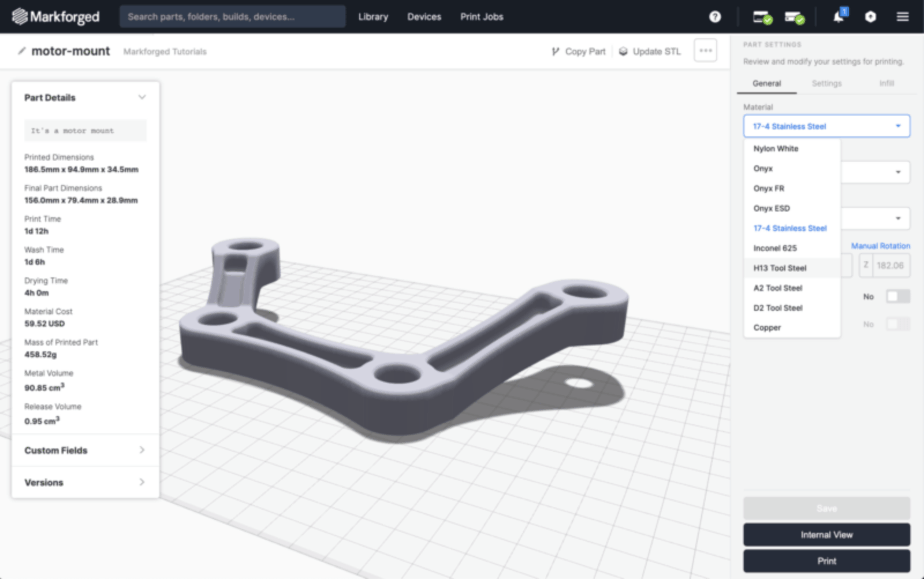Open notifications via the bell icon
This screenshot has width=924, height=579.
(x=839, y=17)
